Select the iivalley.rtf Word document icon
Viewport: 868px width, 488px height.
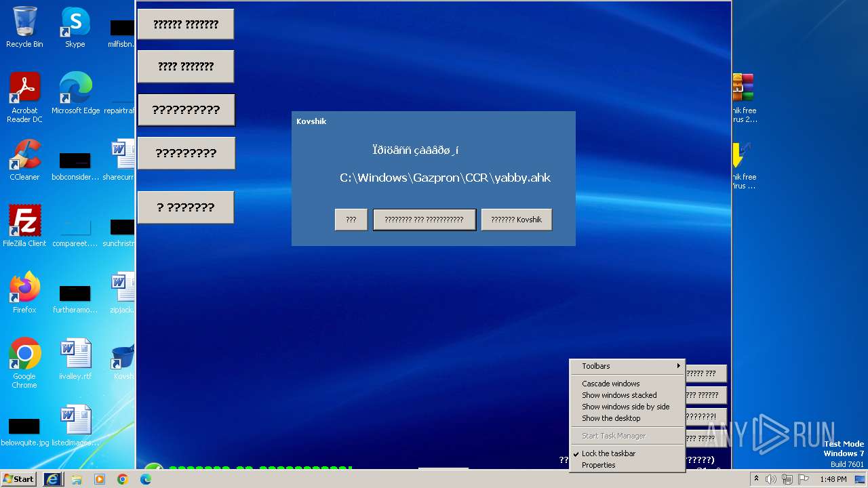[x=75, y=359]
